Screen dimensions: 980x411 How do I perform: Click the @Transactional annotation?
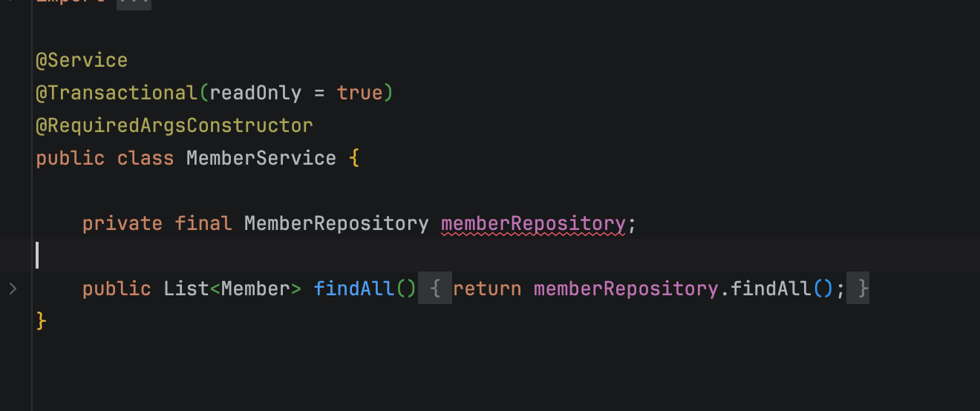(116, 93)
